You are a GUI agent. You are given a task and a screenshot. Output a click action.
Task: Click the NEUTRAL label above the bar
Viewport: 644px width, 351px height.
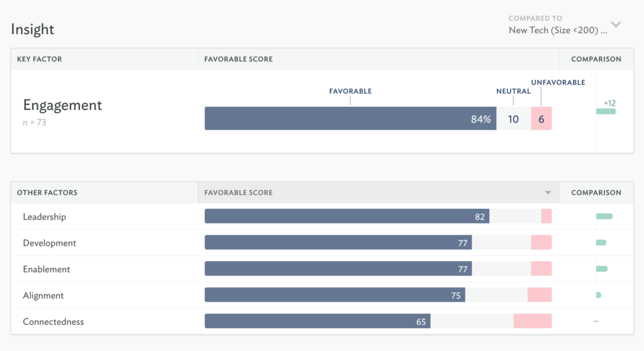click(x=513, y=91)
